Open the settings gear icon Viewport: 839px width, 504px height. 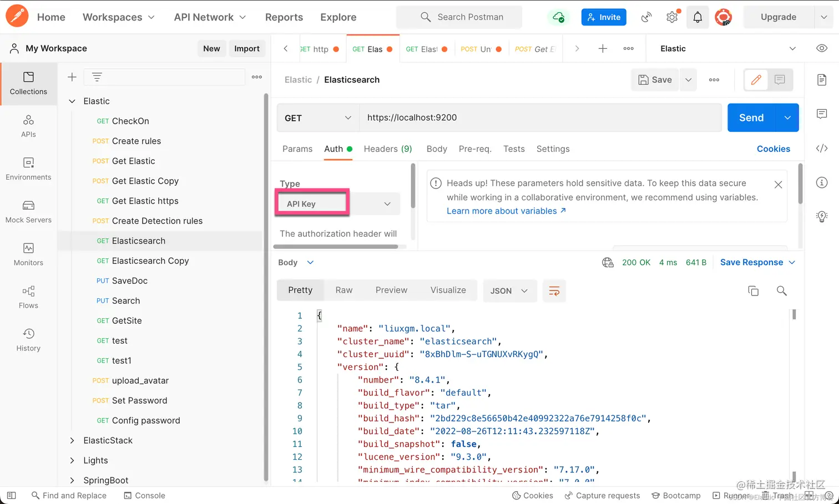(x=673, y=17)
